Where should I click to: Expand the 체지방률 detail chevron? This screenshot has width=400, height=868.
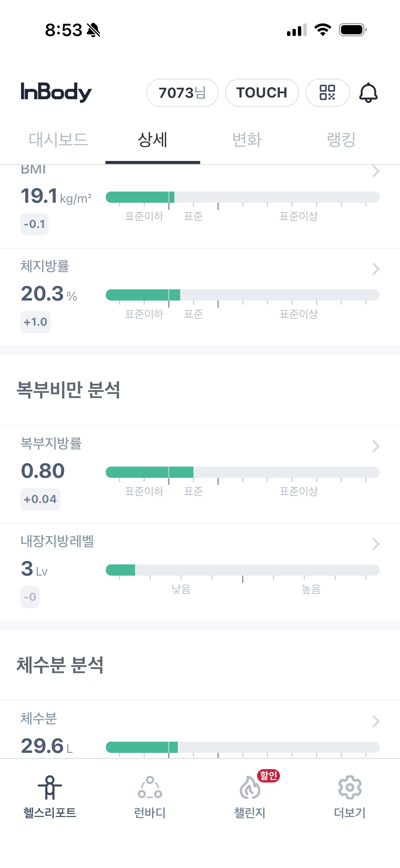[x=376, y=269]
